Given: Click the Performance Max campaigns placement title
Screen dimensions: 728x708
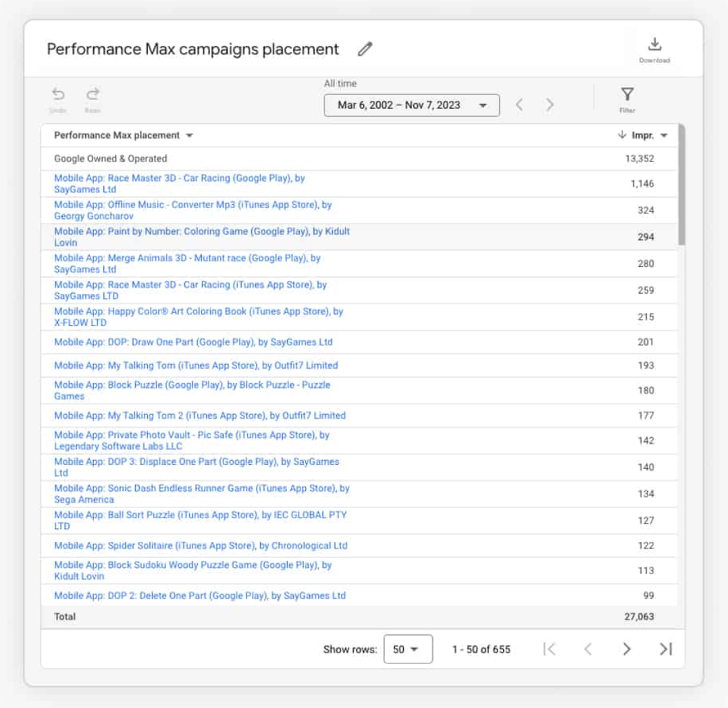Looking at the screenshot, I should [192, 49].
